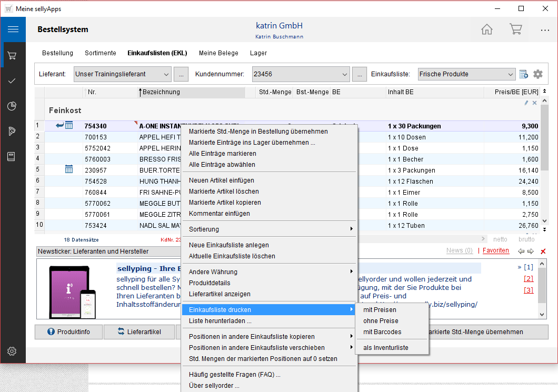Click the pie chart sidebar icon

pyautogui.click(x=13, y=106)
